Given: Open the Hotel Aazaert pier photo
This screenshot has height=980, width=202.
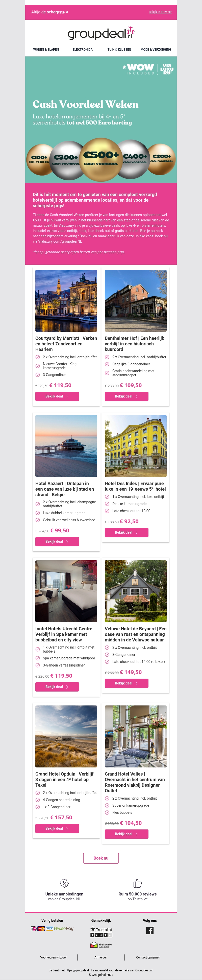Looking at the screenshot, I should [x=66, y=446].
